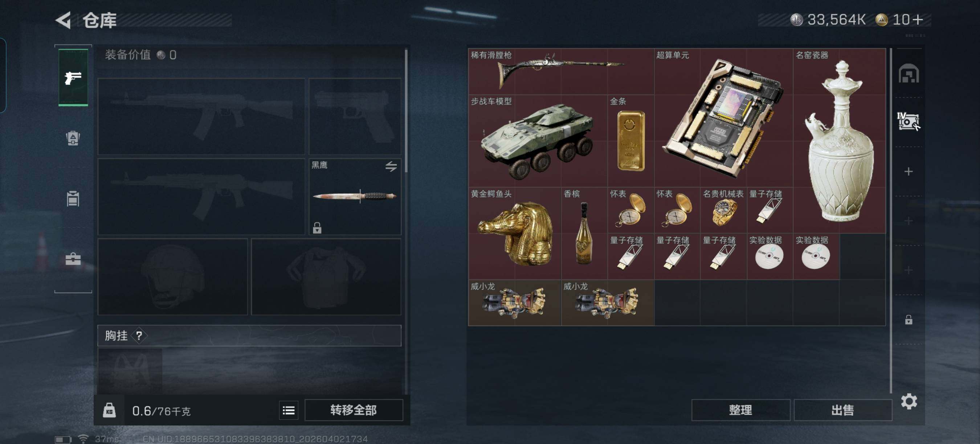Open the backpack sidebar tab
This screenshot has width=980, height=444.
pos(73,138)
